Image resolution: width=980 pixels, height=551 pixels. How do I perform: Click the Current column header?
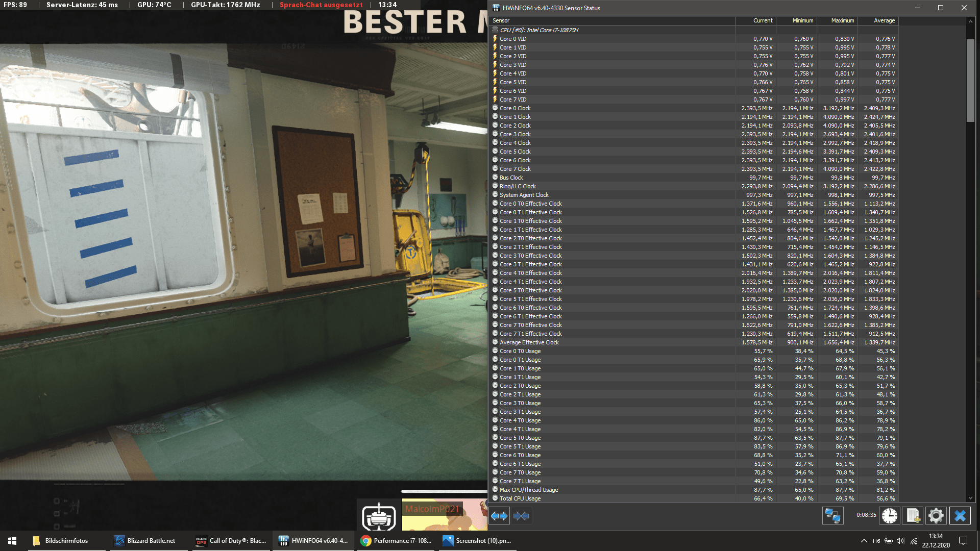[x=755, y=20]
